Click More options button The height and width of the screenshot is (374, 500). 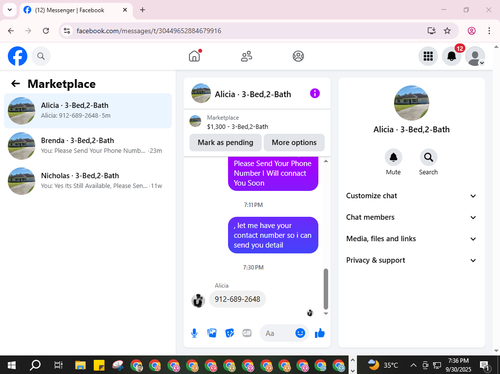[x=294, y=143]
